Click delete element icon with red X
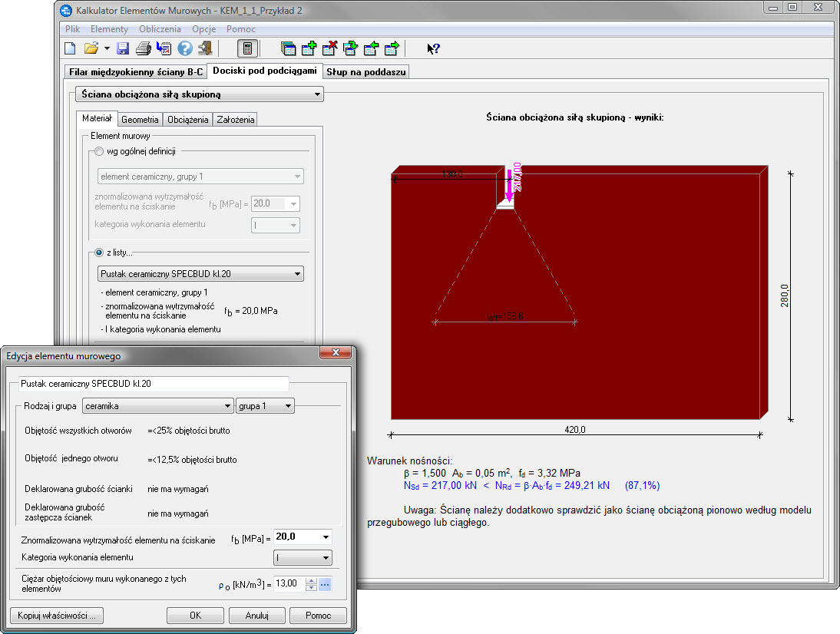840x634 pixels. click(x=330, y=49)
